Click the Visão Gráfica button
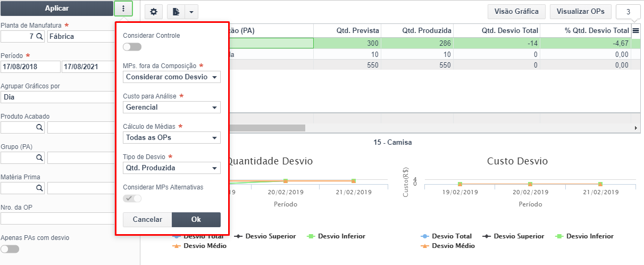 (516, 11)
